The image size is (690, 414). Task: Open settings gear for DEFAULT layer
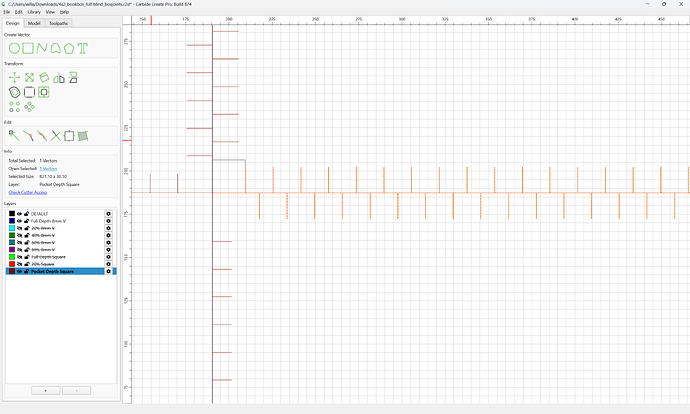point(108,214)
